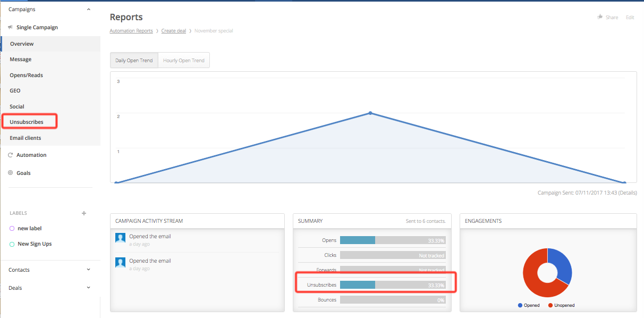This screenshot has height=318, width=644.
Task: Click the green circle of New Sign Ups
Action: coord(12,244)
